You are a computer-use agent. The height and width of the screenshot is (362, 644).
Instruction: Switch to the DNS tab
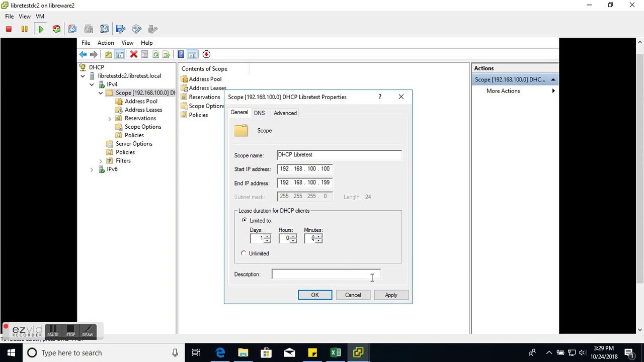pos(259,113)
